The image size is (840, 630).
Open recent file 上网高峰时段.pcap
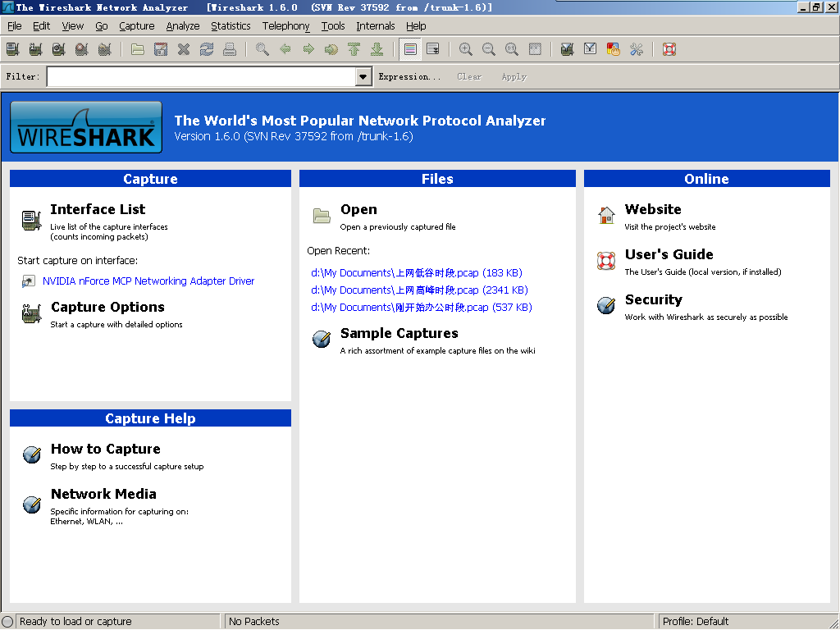click(419, 290)
